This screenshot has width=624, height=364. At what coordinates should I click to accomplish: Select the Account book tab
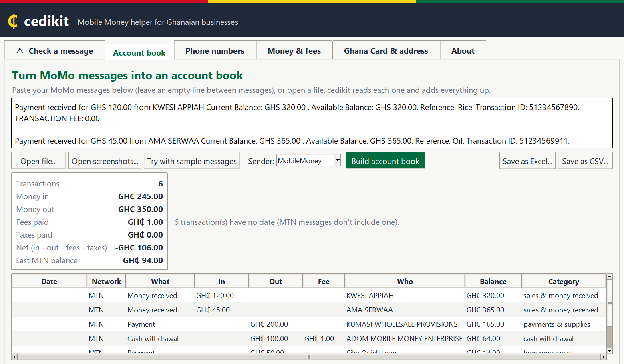pyautogui.click(x=139, y=52)
